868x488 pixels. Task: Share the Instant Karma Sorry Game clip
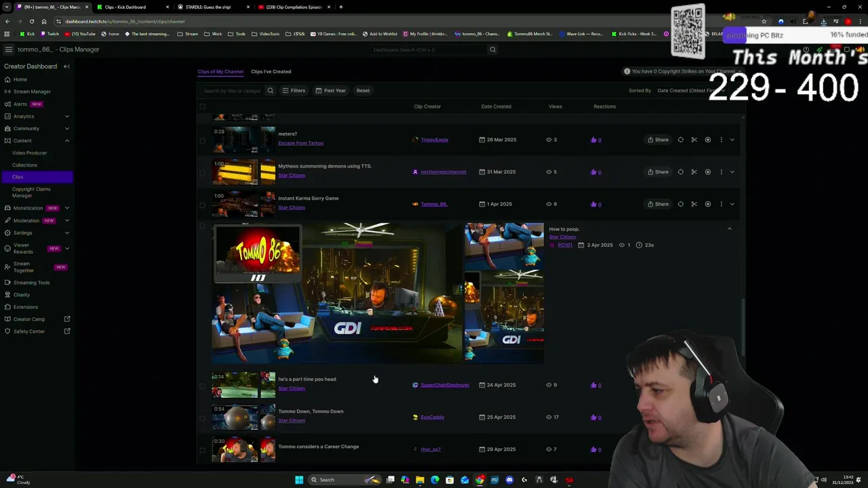(x=658, y=204)
